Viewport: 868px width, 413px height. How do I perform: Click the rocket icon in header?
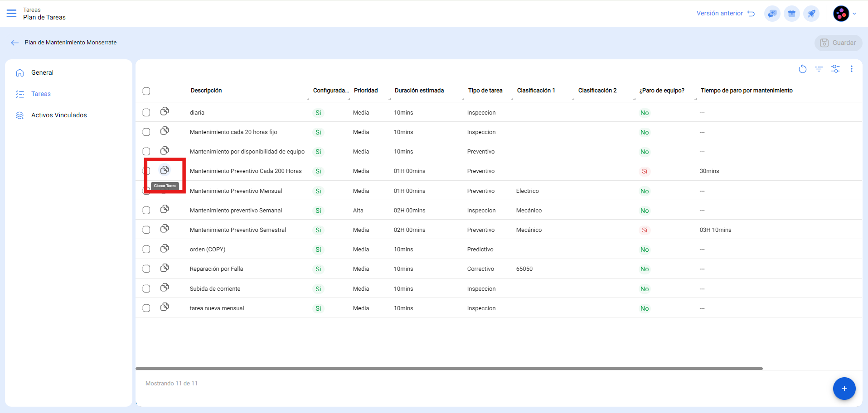coord(811,14)
